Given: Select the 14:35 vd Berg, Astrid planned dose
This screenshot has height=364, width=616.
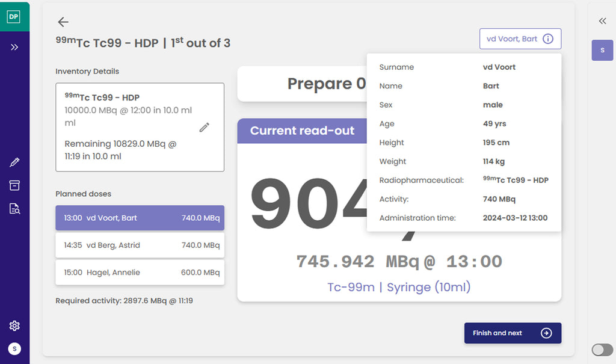Looking at the screenshot, I should [140, 245].
